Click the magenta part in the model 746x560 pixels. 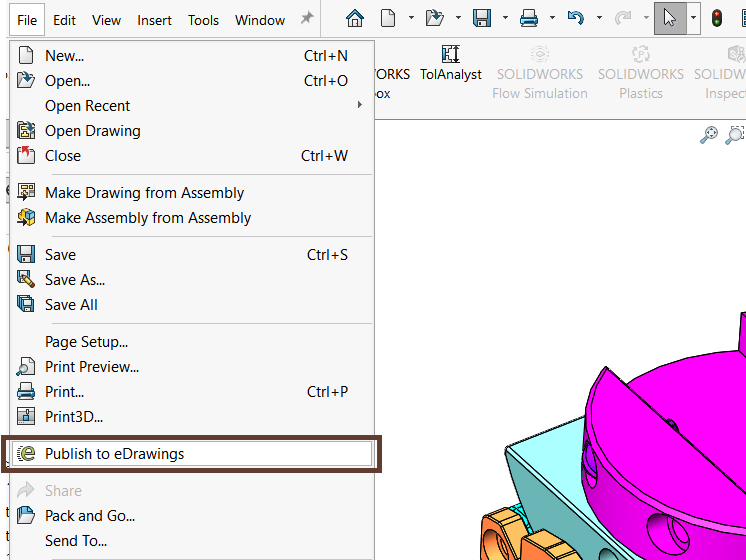click(x=660, y=420)
